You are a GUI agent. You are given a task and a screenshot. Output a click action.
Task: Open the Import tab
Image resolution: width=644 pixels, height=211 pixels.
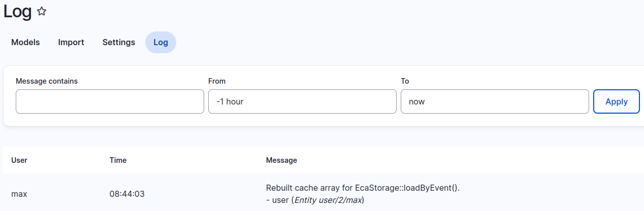(x=71, y=43)
